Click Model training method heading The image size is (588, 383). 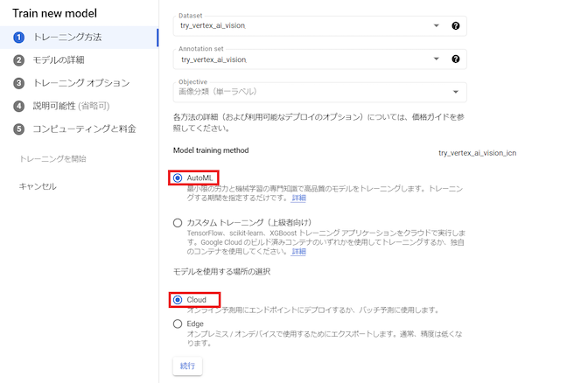coord(211,150)
